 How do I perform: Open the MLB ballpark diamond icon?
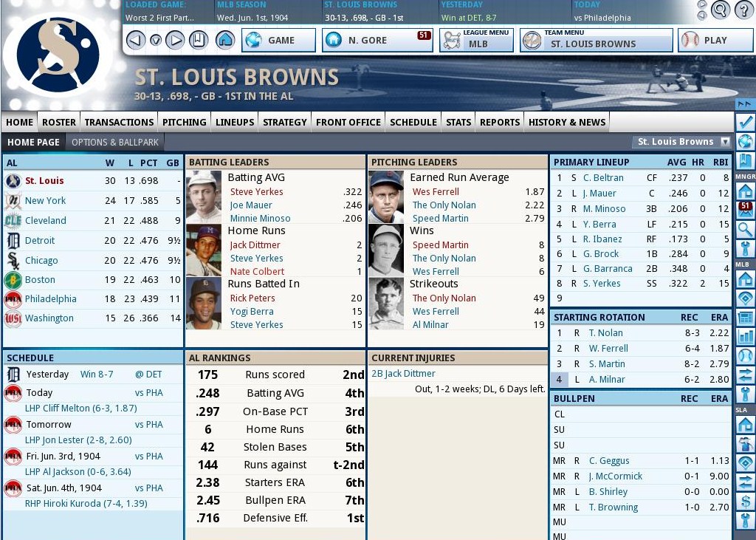click(x=746, y=298)
